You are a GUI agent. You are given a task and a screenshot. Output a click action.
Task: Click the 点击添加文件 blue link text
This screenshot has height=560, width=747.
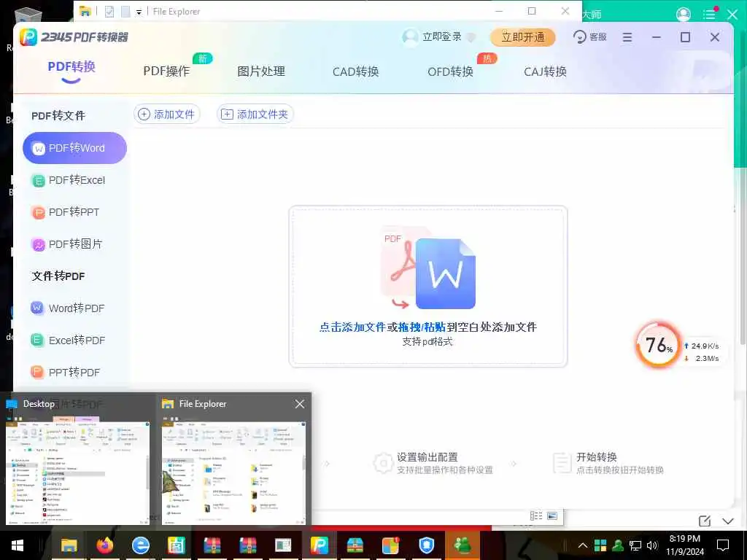pyautogui.click(x=352, y=327)
